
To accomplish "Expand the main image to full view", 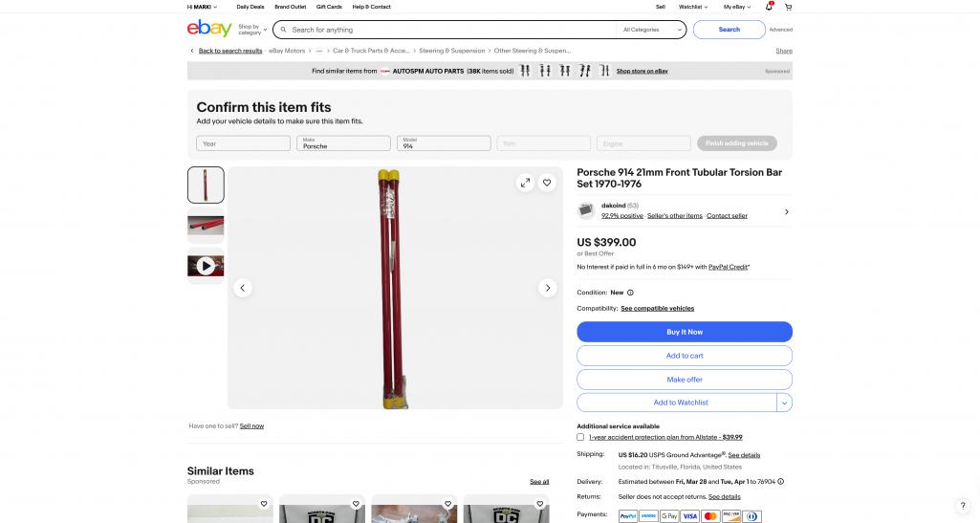I will pyautogui.click(x=525, y=183).
